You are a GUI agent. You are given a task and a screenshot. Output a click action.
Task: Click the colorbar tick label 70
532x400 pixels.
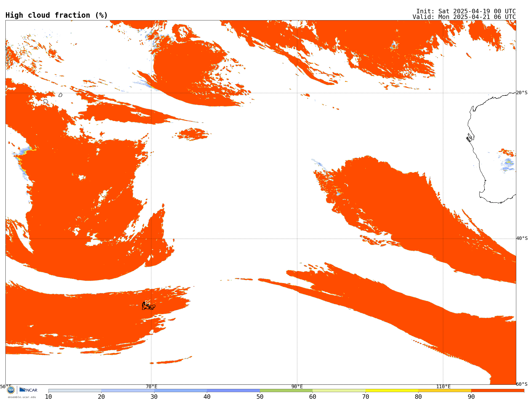[366, 397]
